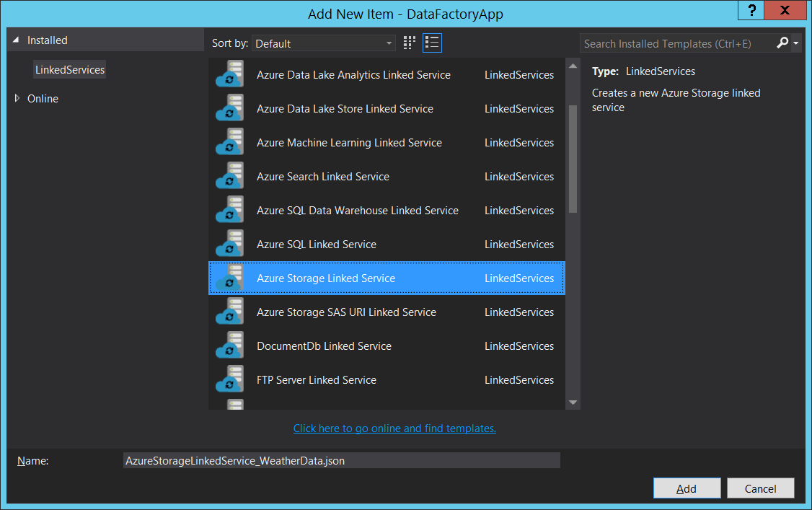Screen dimensions: 812x510
Task: Click the Azure Data Lake Analytics Linked Service icon
Action: 230,74
